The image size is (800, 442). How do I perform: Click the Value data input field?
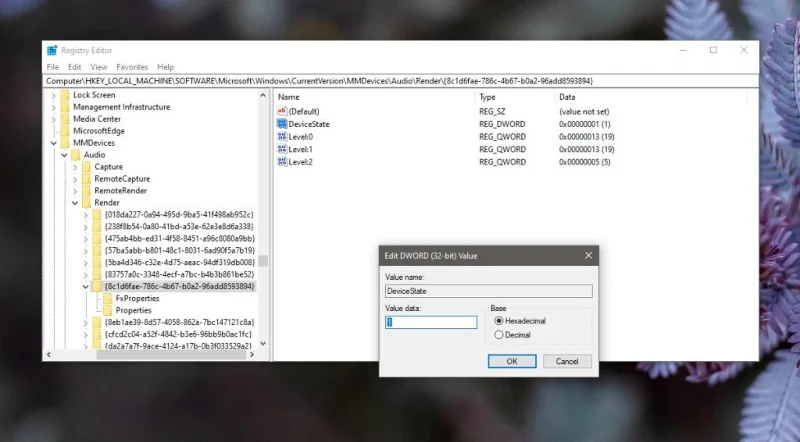(x=431, y=322)
